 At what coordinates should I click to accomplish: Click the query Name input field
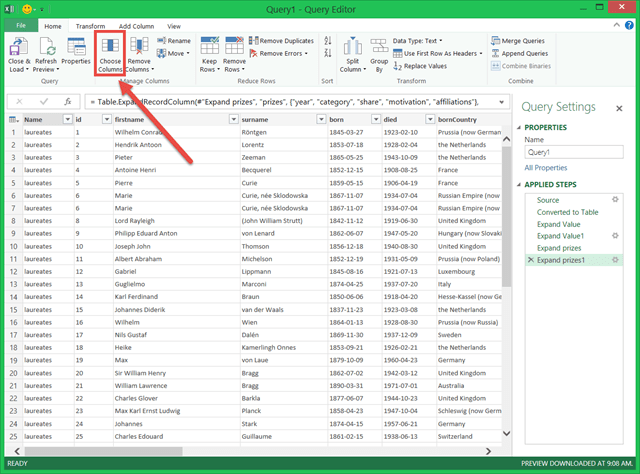[x=573, y=153]
